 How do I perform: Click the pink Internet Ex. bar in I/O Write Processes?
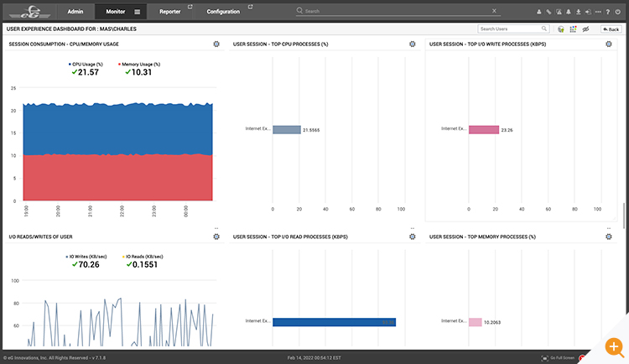[484, 130]
